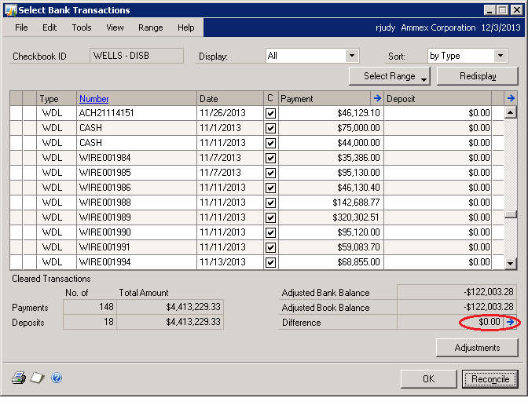The width and height of the screenshot is (528, 420).
Task: Open the Help menu
Action: (x=186, y=27)
